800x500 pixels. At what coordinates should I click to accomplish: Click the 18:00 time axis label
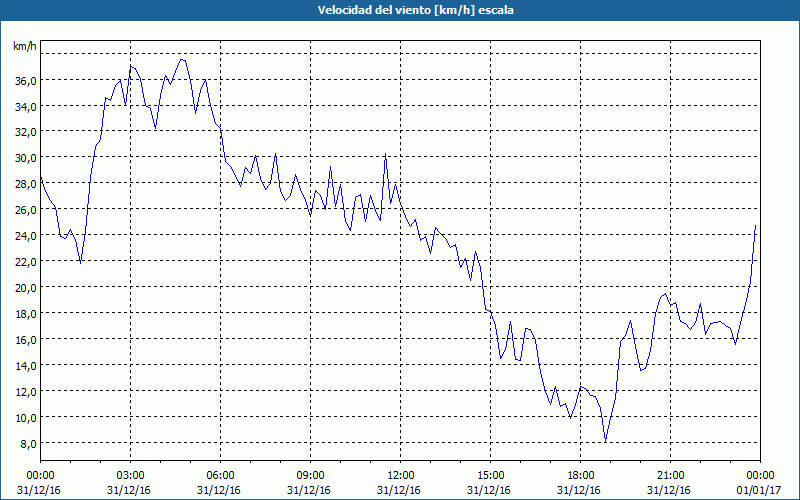(x=581, y=476)
